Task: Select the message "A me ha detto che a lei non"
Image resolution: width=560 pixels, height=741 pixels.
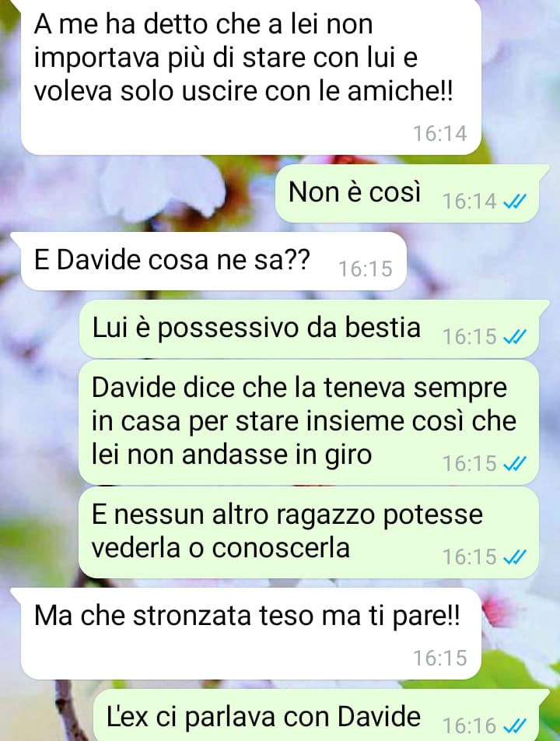Action: click(x=251, y=76)
